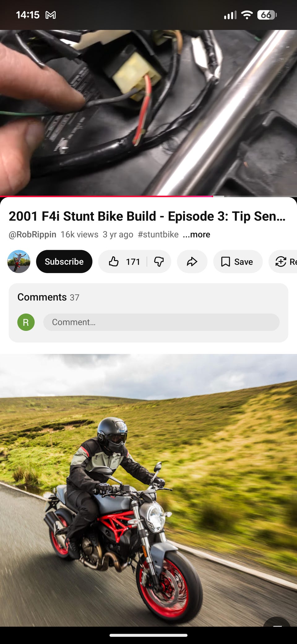Open the #stuntbike hashtag link

(158, 234)
